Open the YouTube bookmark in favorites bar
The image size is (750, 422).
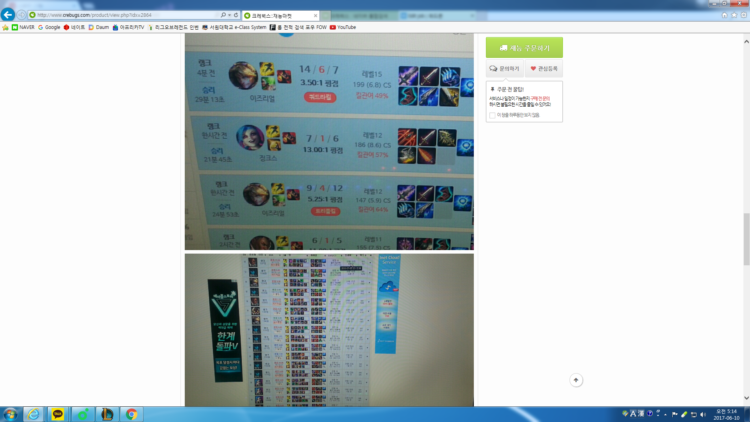(343, 27)
